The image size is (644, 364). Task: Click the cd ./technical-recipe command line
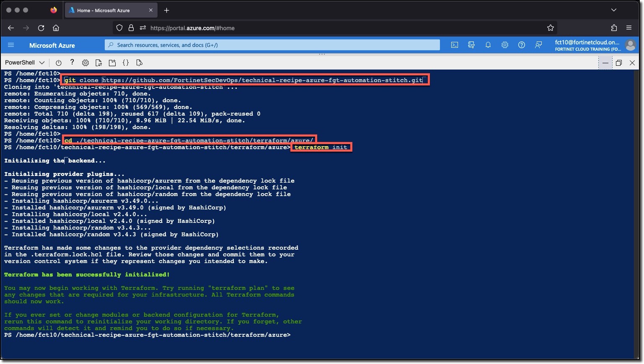(189, 140)
